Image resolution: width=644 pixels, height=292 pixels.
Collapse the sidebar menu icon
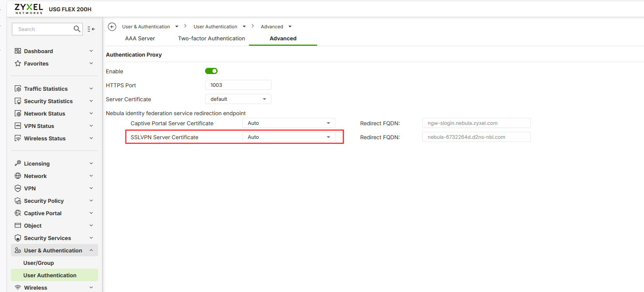[x=91, y=29]
